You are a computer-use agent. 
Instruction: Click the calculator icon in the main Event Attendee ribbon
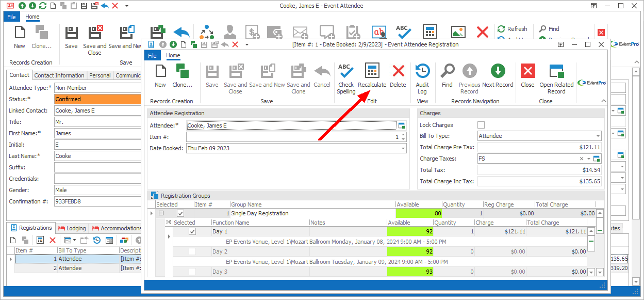(430, 32)
